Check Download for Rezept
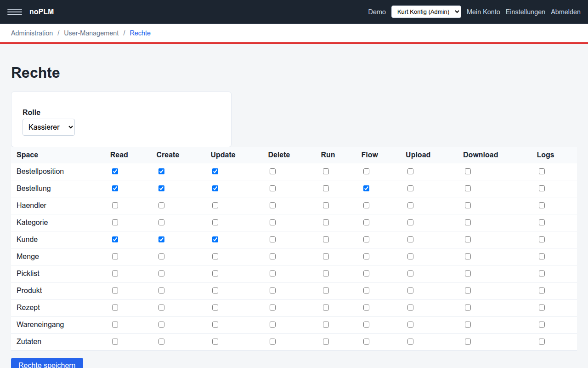 468,307
